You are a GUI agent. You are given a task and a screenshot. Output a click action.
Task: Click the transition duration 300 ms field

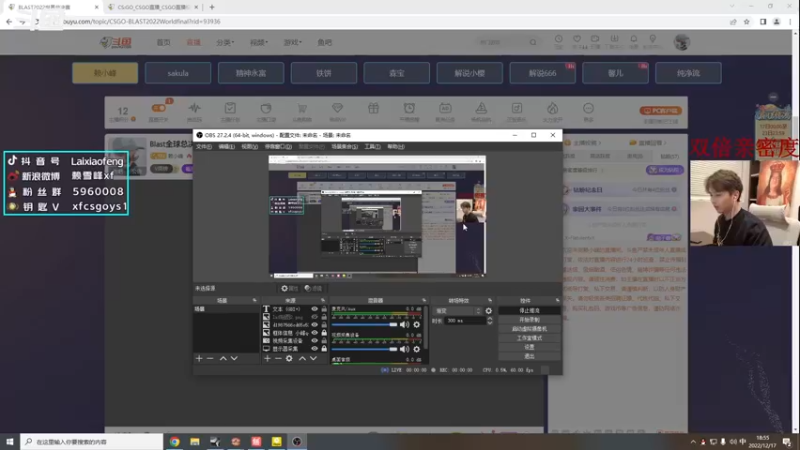click(x=465, y=321)
